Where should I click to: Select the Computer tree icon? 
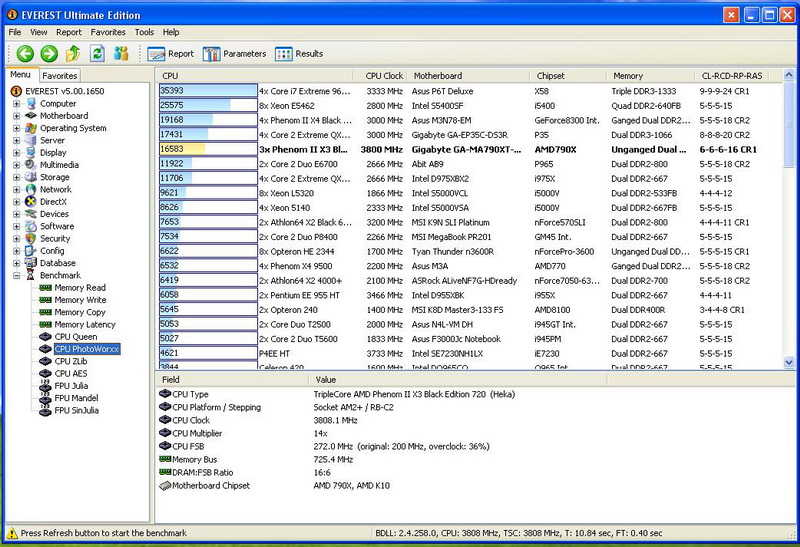click(x=31, y=104)
